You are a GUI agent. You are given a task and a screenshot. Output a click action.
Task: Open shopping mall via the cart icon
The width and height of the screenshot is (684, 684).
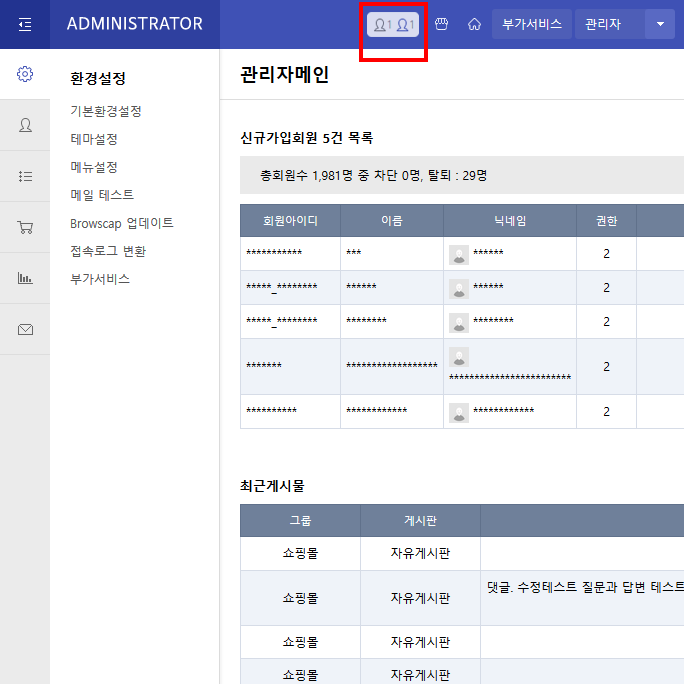[25, 227]
